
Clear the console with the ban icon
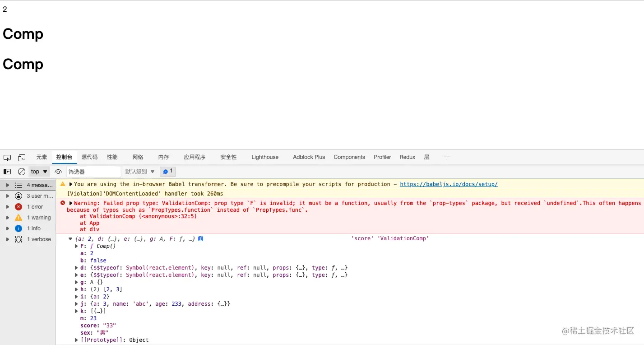(22, 172)
